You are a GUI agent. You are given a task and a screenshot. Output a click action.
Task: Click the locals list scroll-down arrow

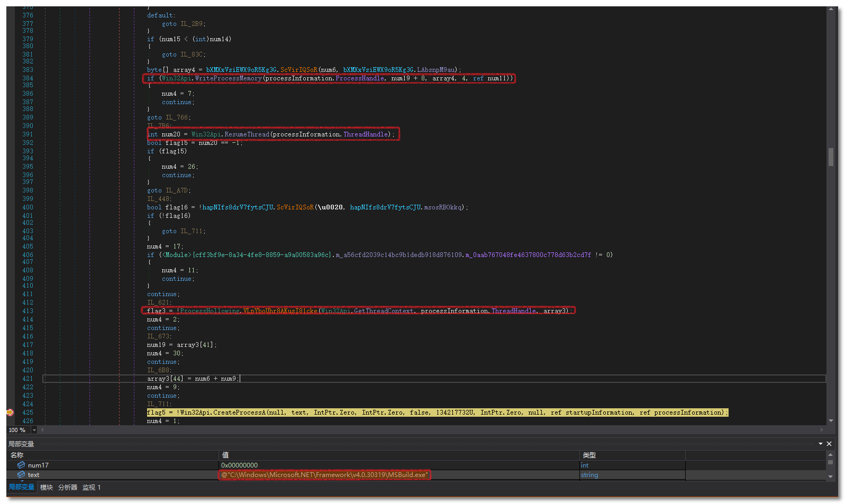(830, 476)
